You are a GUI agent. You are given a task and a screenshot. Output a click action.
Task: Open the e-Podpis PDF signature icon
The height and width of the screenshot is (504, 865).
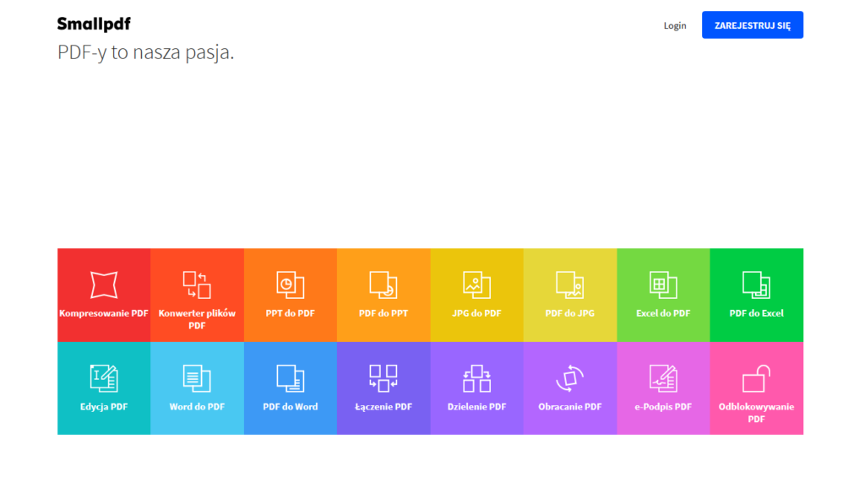[662, 377]
